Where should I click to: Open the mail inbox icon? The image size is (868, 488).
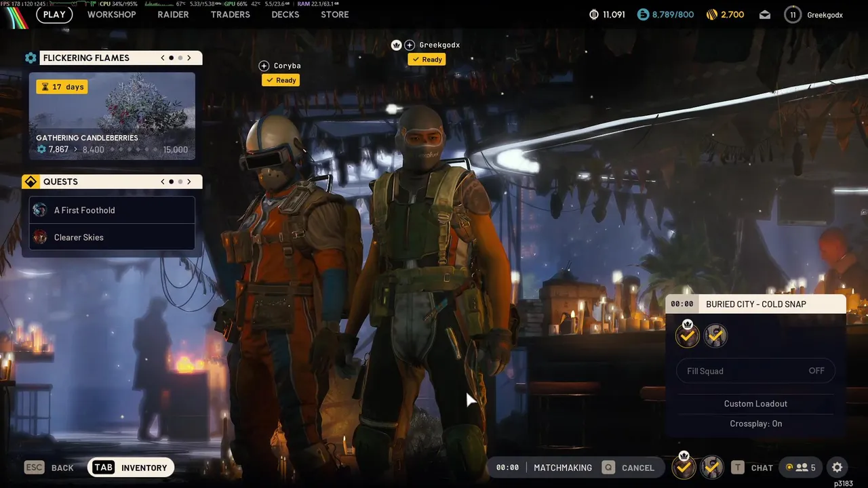click(765, 15)
